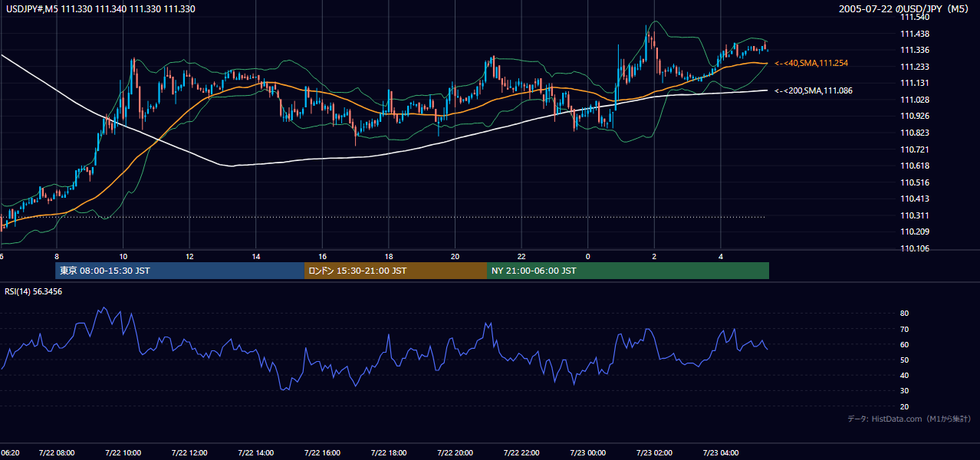Click RSI level 80 on scale
The height and width of the screenshot is (460, 980).
click(x=905, y=314)
